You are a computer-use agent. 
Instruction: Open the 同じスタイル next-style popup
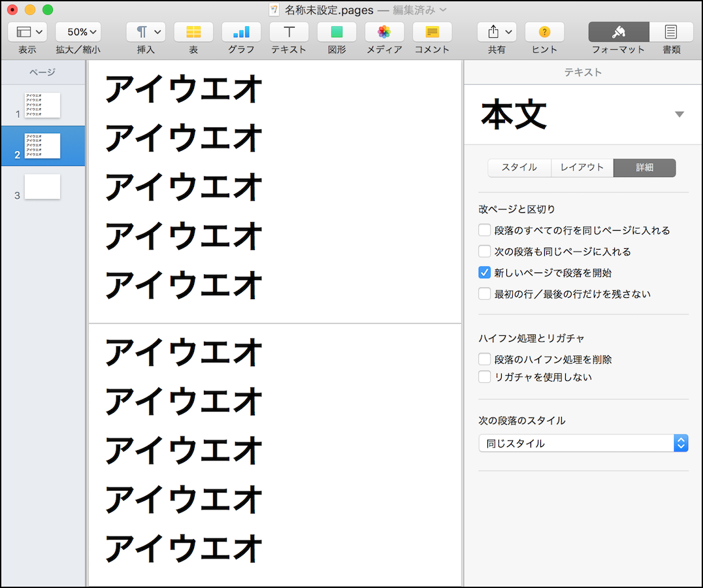click(583, 444)
